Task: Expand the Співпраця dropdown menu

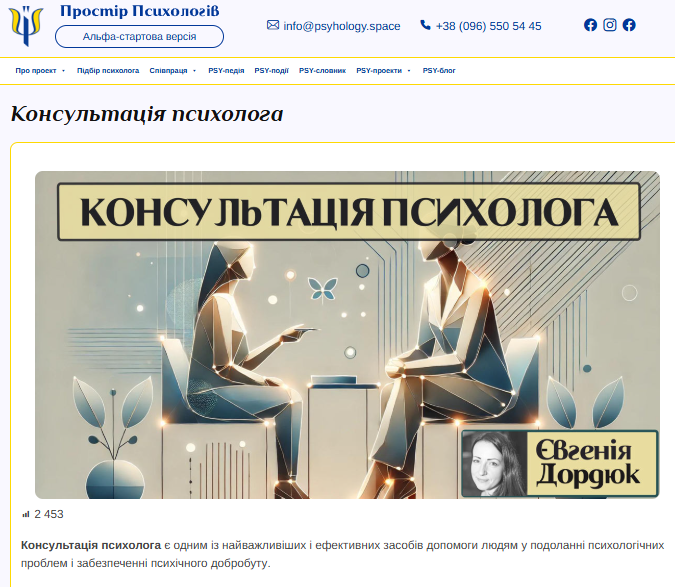Action: (173, 71)
